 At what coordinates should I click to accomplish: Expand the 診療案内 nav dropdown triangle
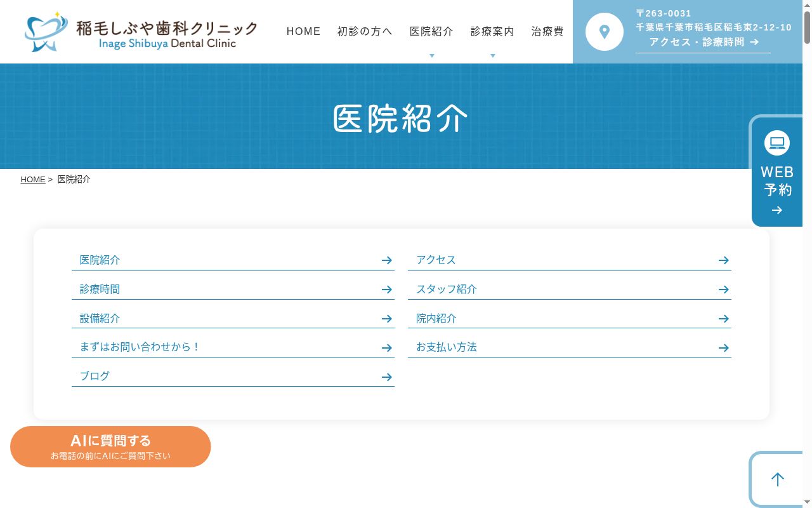(493, 56)
